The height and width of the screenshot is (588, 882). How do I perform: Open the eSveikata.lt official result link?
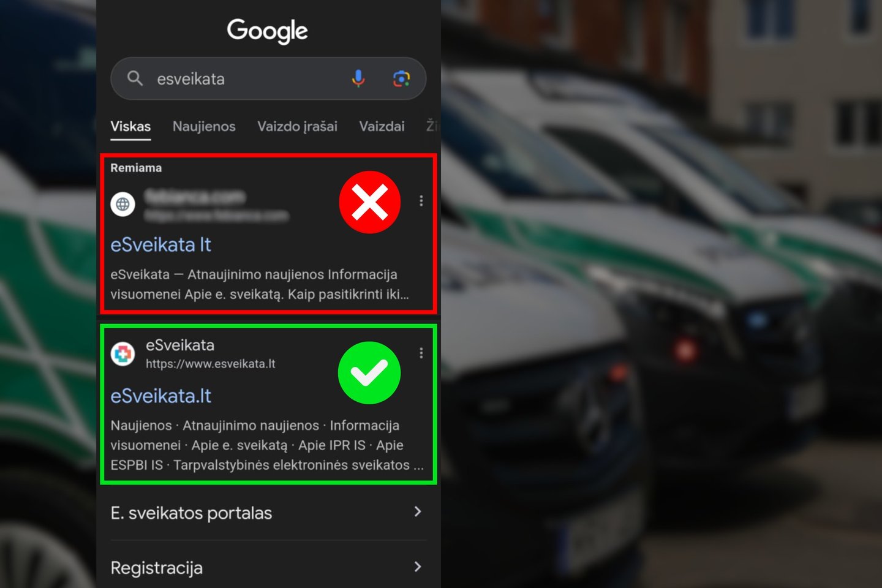[x=160, y=396]
